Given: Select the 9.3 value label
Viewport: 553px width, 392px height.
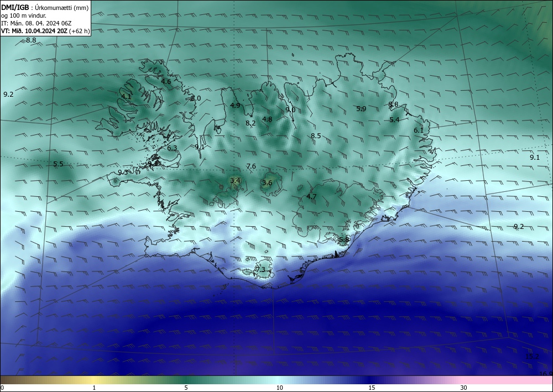Looking at the screenshot, I should coord(123,173).
